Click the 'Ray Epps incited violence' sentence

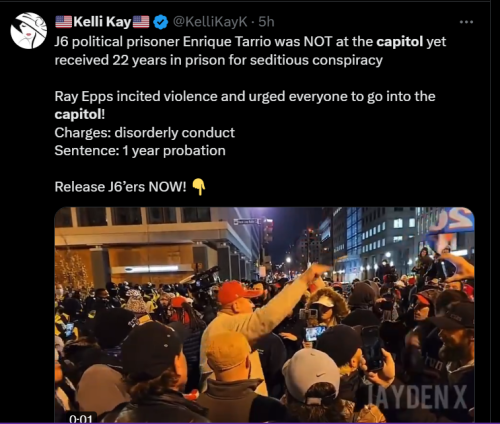[x=245, y=96]
